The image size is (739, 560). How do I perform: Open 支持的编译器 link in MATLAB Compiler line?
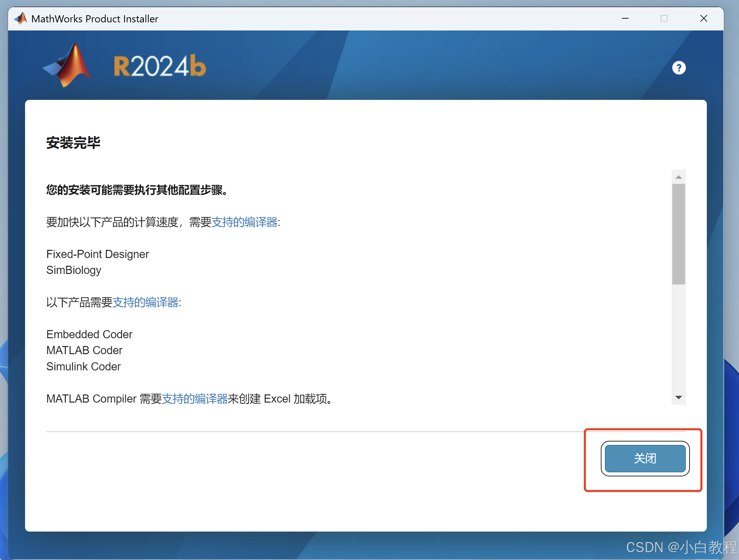click(195, 399)
